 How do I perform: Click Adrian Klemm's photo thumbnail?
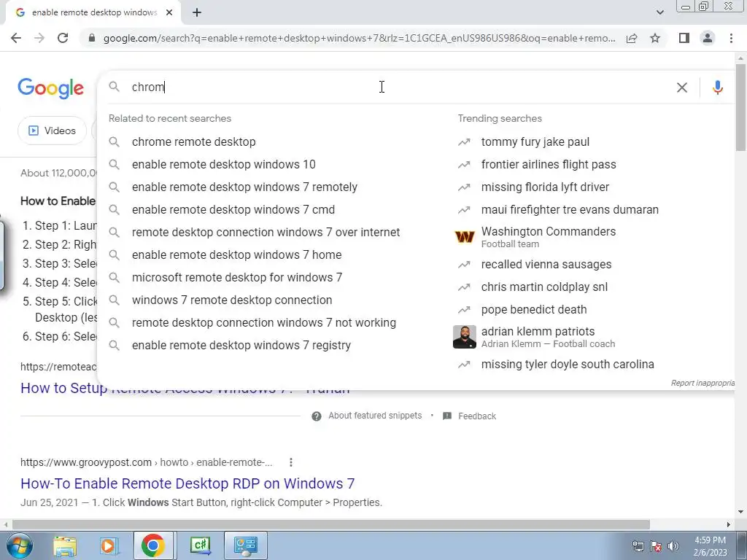[x=465, y=337]
